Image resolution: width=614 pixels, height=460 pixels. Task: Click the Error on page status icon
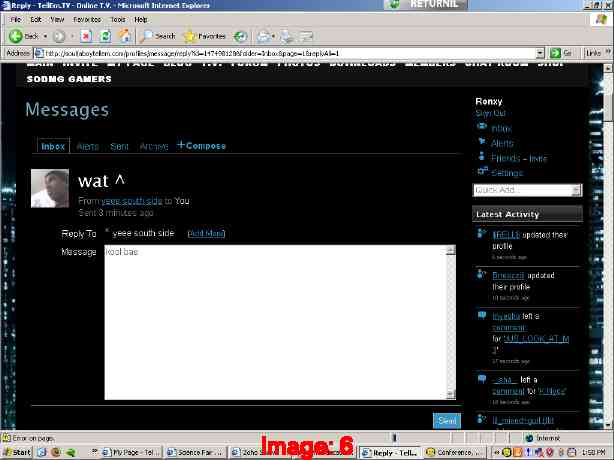tap(7, 438)
